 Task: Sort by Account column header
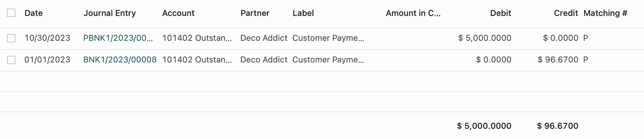pyautogui.click(x=178, y=13)
